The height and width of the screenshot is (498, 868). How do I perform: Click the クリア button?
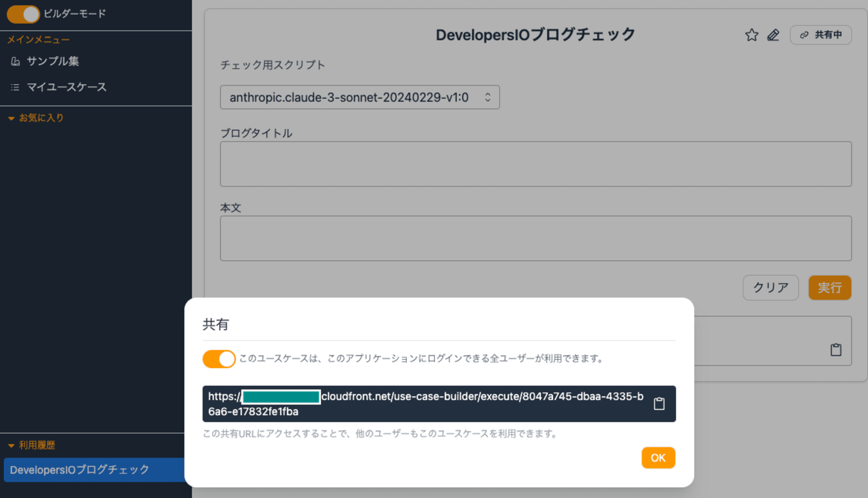(x=770, y=287)
